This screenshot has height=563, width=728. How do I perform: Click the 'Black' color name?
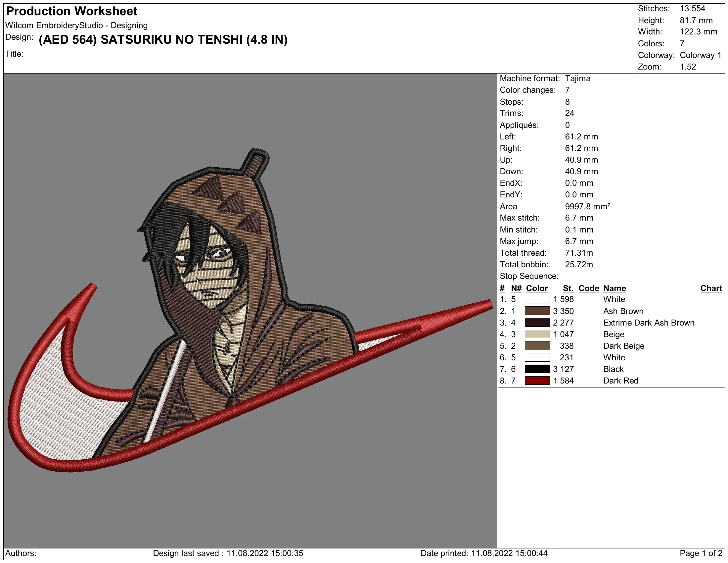[x=613, y=369]
